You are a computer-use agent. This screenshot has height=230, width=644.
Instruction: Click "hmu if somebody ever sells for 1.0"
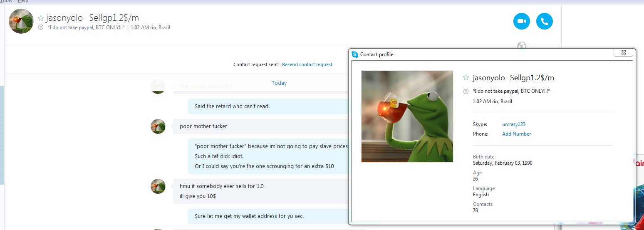pos(222,186)
